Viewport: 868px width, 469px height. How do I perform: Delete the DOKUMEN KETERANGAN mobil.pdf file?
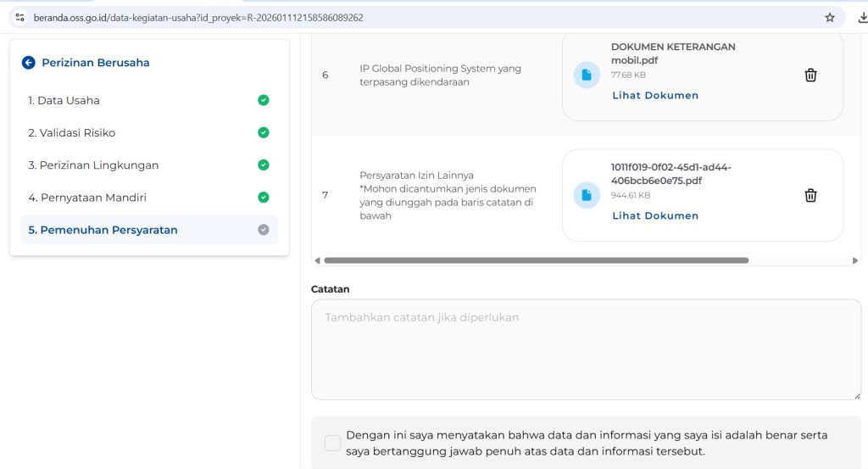click(810, 75)
